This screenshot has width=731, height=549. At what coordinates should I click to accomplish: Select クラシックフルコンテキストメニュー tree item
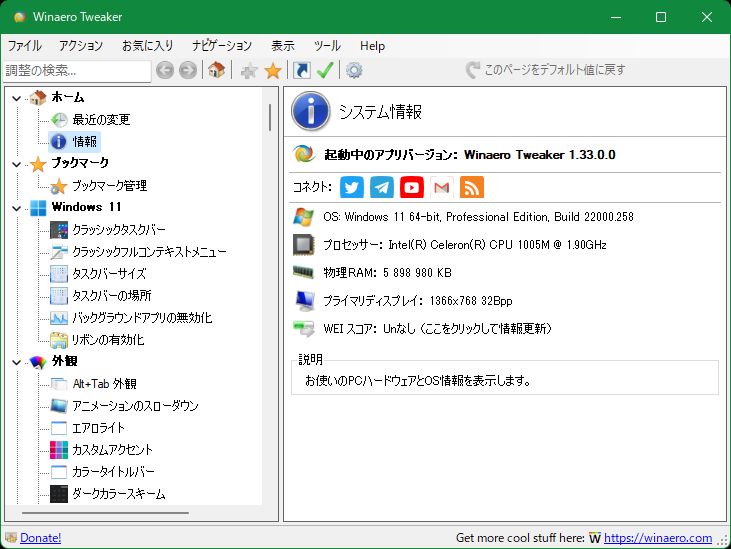149,252
